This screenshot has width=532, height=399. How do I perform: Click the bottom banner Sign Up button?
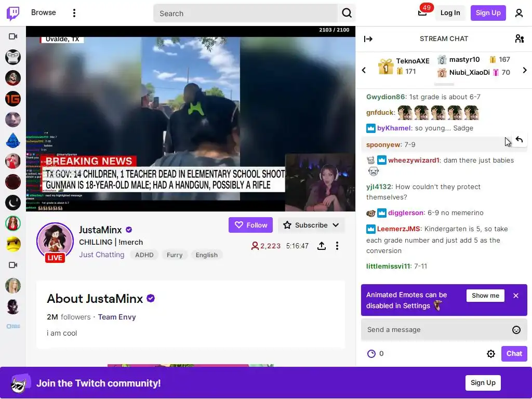[483, 383]
